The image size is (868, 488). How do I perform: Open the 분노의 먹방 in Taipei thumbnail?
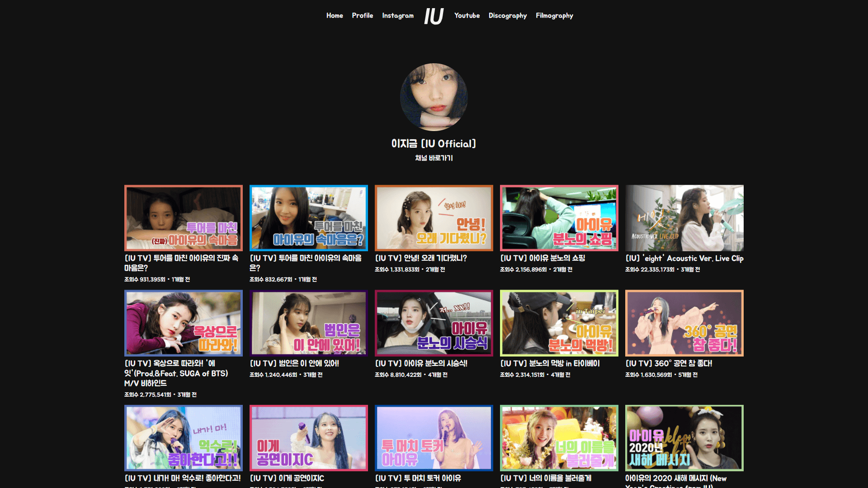pos(559,323)
